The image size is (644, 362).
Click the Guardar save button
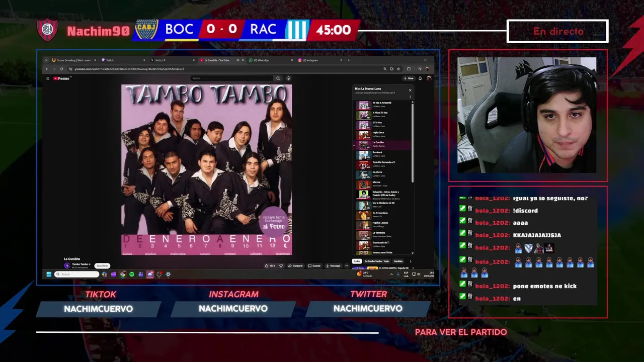click(314, 265)
